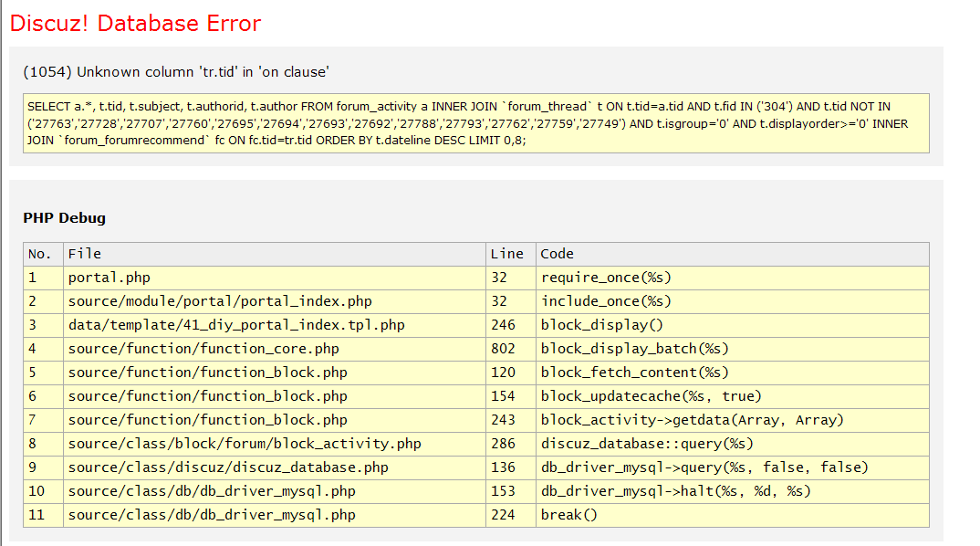This screenshot has width=980, height=546.
Task: Select 'source/class/discuz/discuz_database.php' cell
Action: [275, 467]
